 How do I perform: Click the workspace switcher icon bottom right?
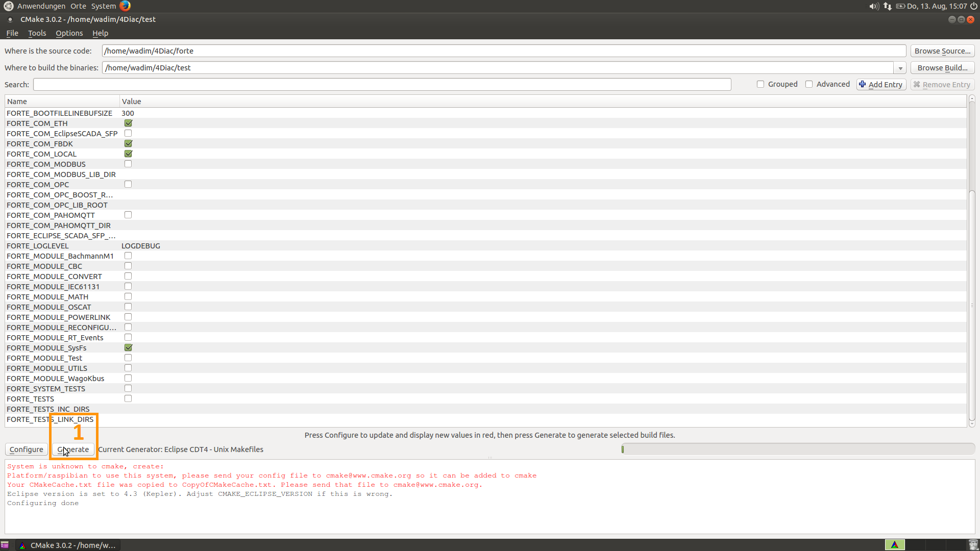tap(895, 545)
